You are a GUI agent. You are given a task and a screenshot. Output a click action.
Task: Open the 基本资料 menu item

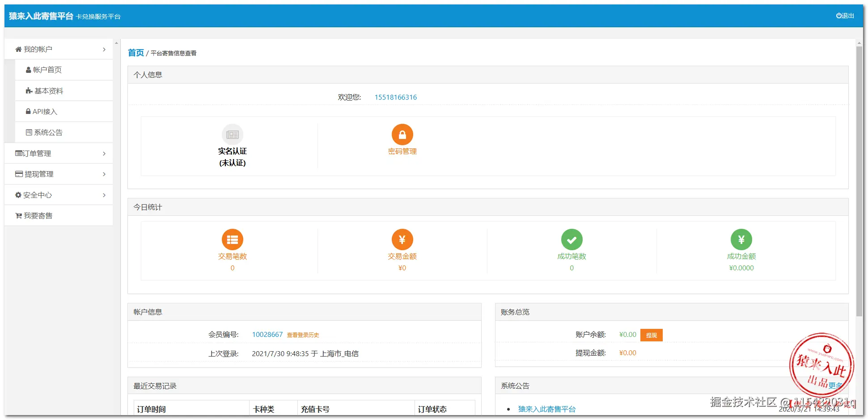[x=64, y=91]
